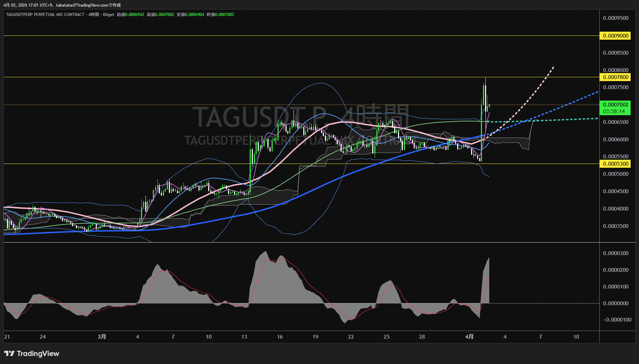Click the TradingView logo icon

pos(9,354)
